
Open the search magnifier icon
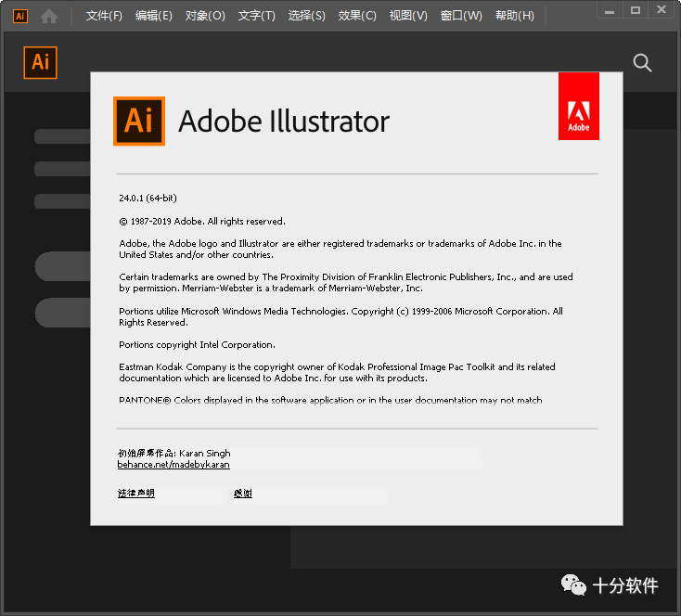pos(642,63)
